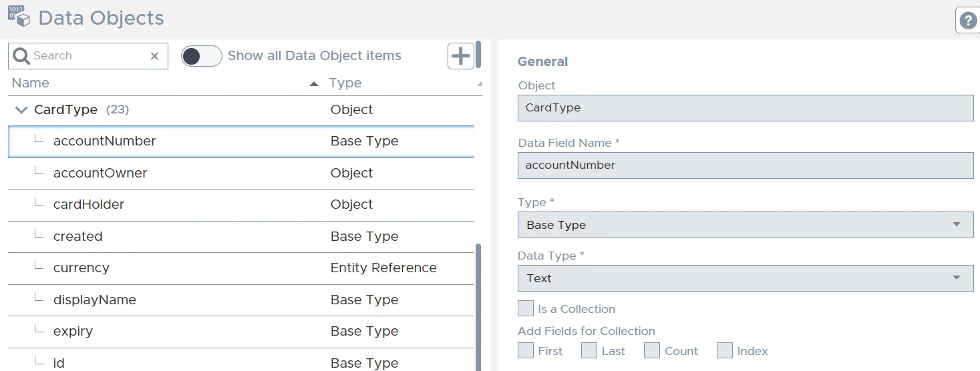Select the id row
Screen dimensions: 980x371
(241, 360)
